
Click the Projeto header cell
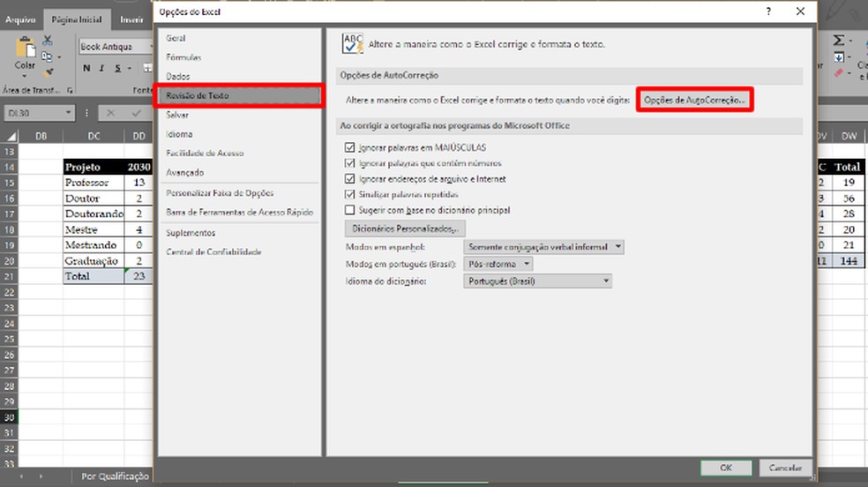pyautogui.click(x=94, y=167)
